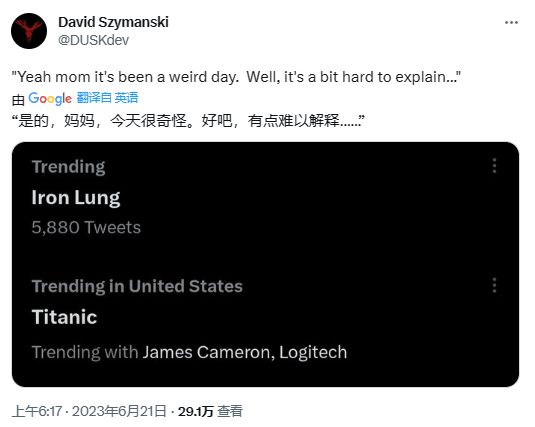Image resolution: width=535 pixels, height=427 pixels.
Task: Open David Szymanski's profile avatar
Action: pos(29,31)
